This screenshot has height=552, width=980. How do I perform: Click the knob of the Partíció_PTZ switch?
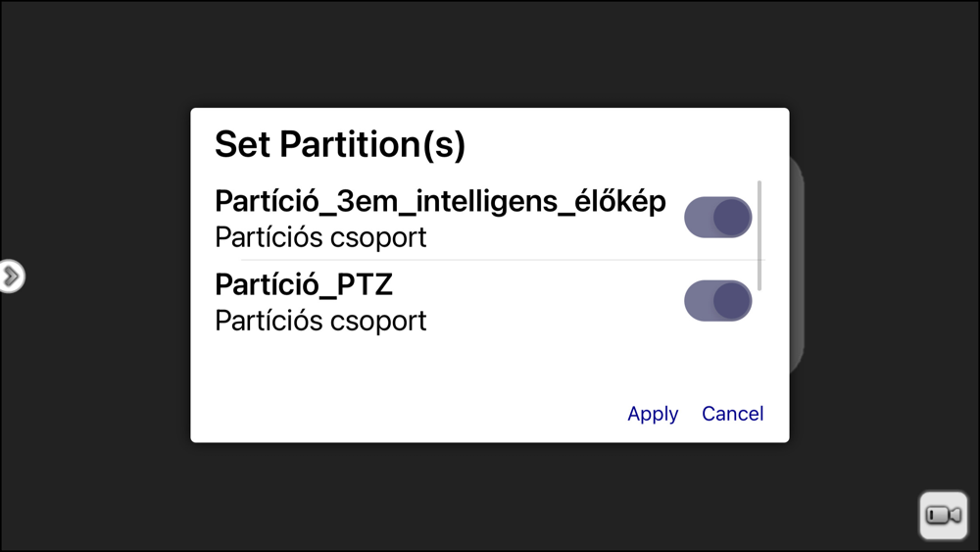click(x=732, y=301)
